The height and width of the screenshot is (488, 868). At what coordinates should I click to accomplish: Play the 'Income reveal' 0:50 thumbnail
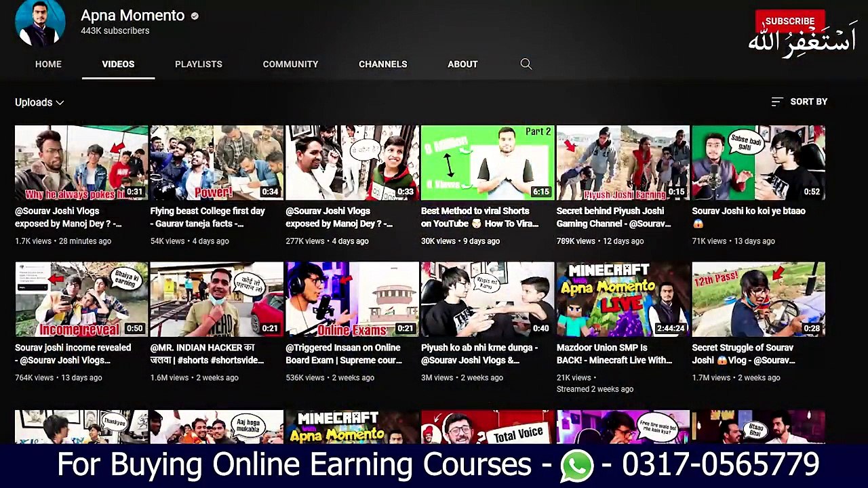[81, 300]
